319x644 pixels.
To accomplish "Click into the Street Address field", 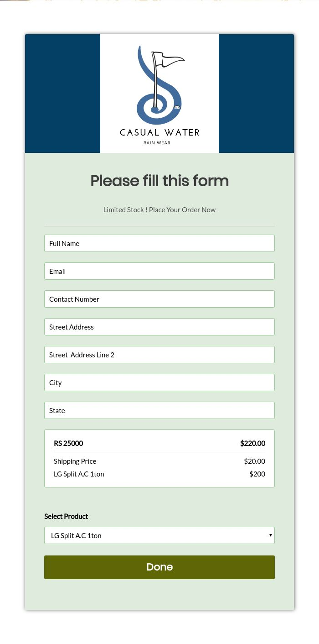I will [159, 327].
